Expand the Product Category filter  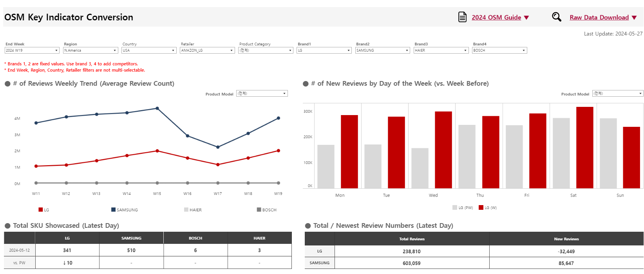[290, 50]
